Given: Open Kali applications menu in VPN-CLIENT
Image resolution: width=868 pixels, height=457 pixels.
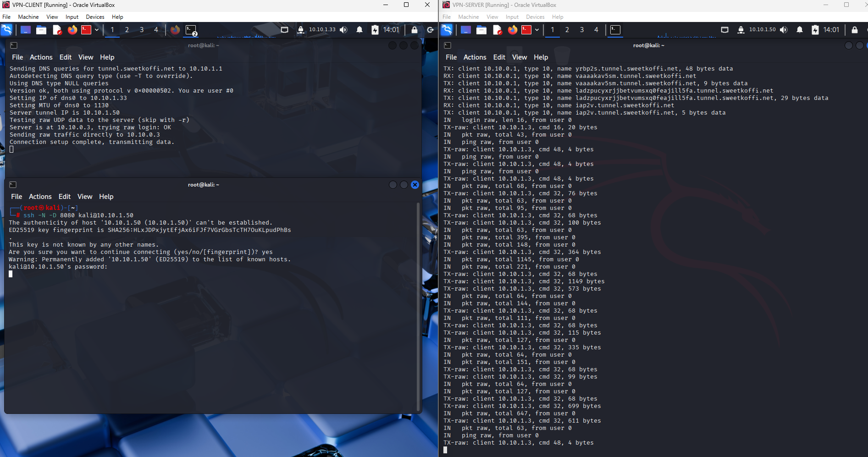Looking at the screenshot, I should click(x=7, y=30).
